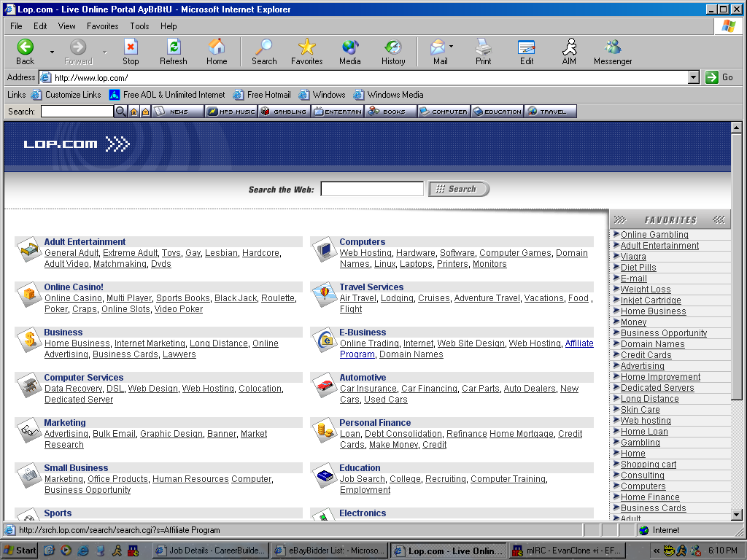Switch to the mIRC taskbar window
The image size is (747, 560).
tap(565, 551)
